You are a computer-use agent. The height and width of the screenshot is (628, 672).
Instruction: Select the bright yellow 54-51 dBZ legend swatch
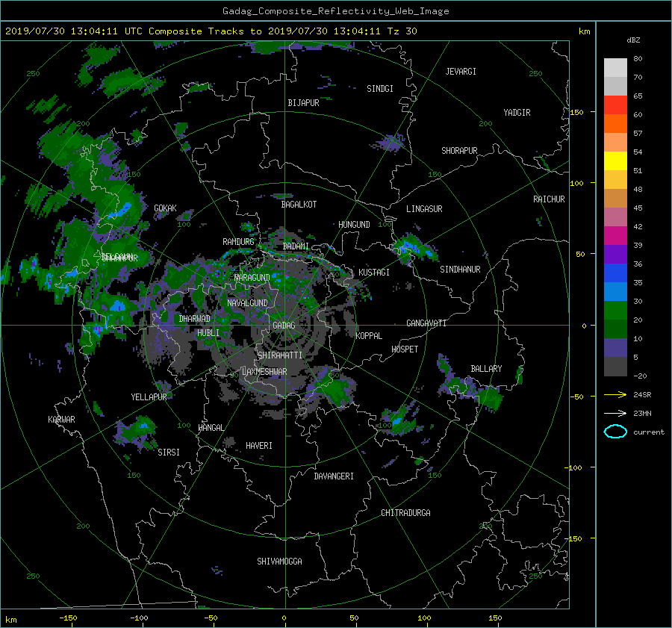(x=615, y=161)
